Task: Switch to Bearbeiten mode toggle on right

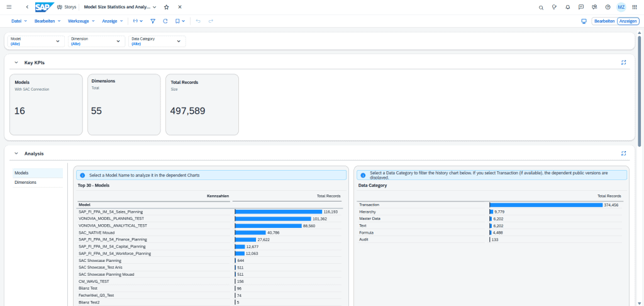Action: 604,21
